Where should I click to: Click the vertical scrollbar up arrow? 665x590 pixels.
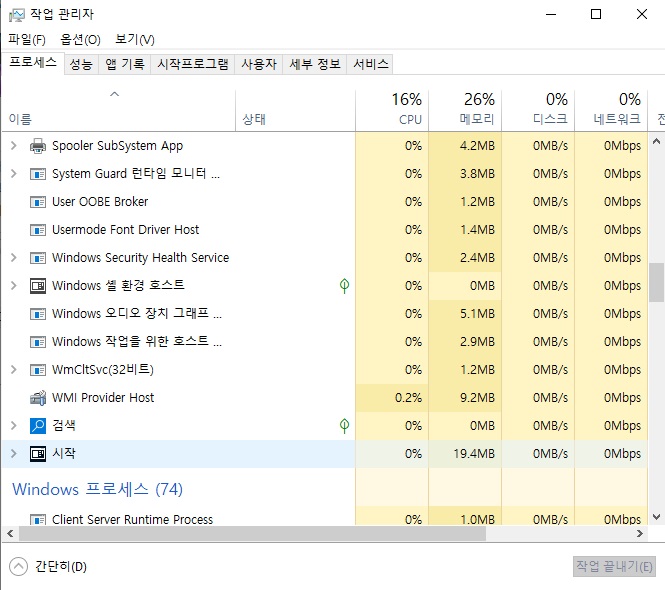pyautogui.click(x=657, y=141)
